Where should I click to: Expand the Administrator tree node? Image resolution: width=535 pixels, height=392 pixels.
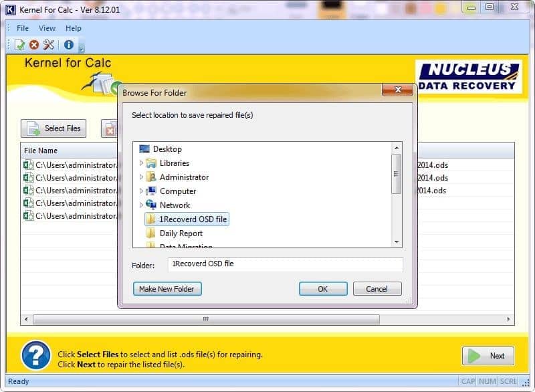[x=141, y=177]
